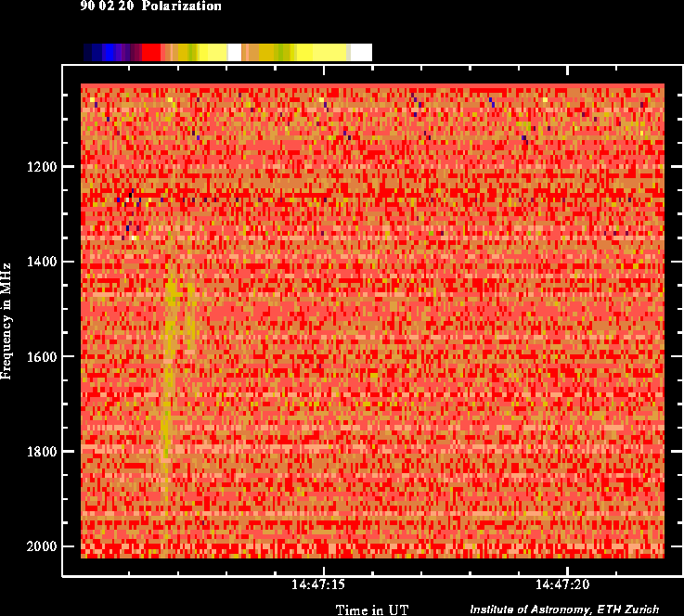This screenshot has width=684, height=616.
Task: Click the '90 02 20 Polarization' title
Action: click(150, 6)
